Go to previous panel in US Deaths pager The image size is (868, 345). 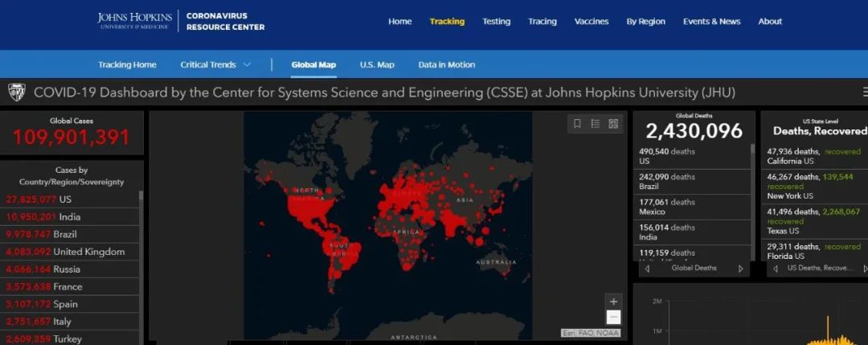pos(775,269)
